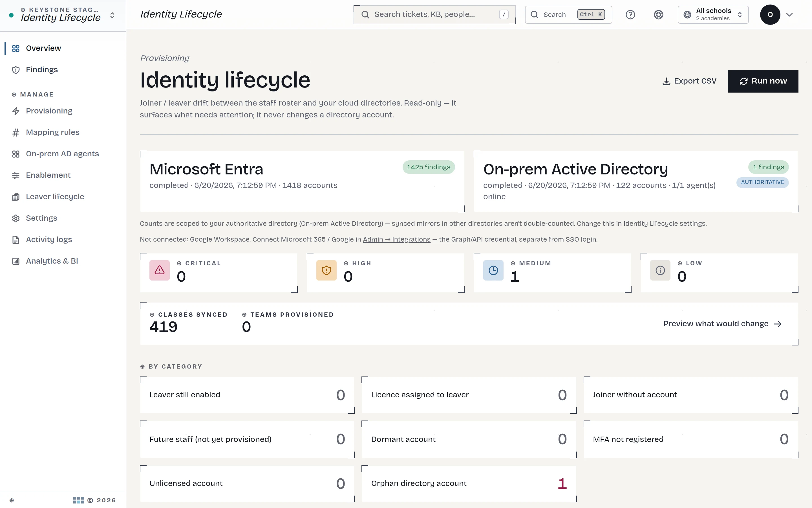Click the Findings shield icon
Image resolution: width=812 pixels, height=508 pixels.
(x=16, y=70)
